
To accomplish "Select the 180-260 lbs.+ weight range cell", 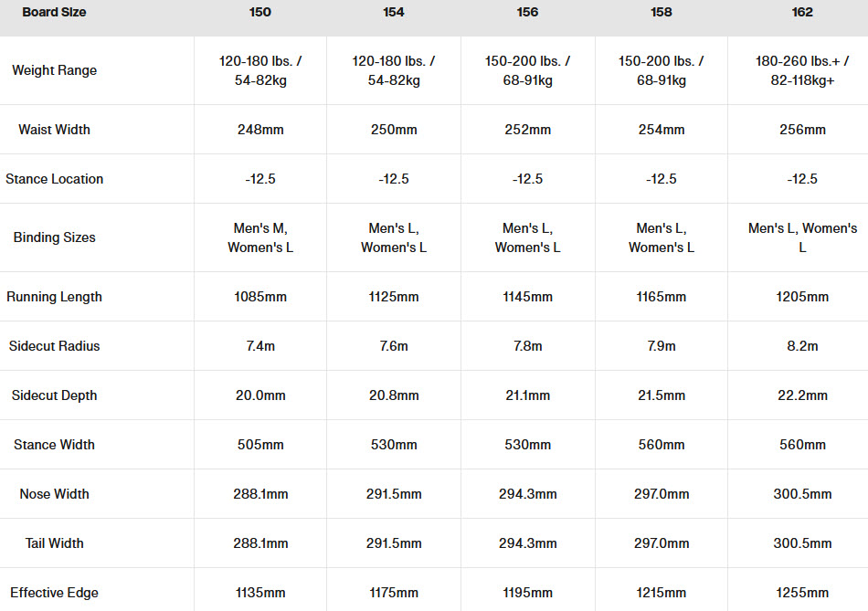I will (802, 70).
